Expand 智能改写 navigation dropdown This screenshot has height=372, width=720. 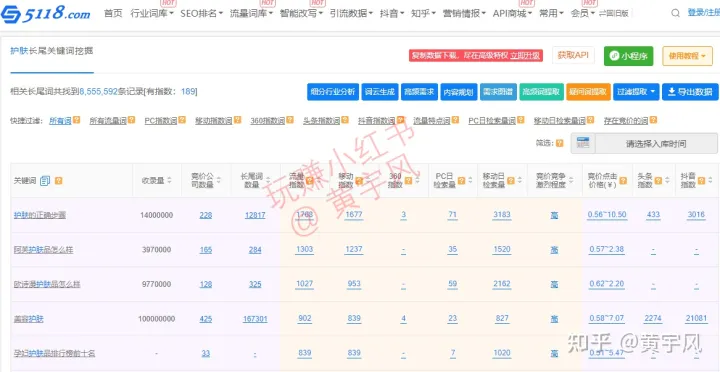pos(301,13)
